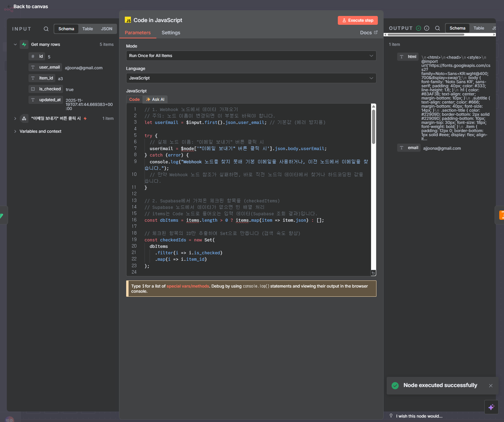Click the webhook node icon in input list
Screen dimensions: 504x422
(24, 118)
